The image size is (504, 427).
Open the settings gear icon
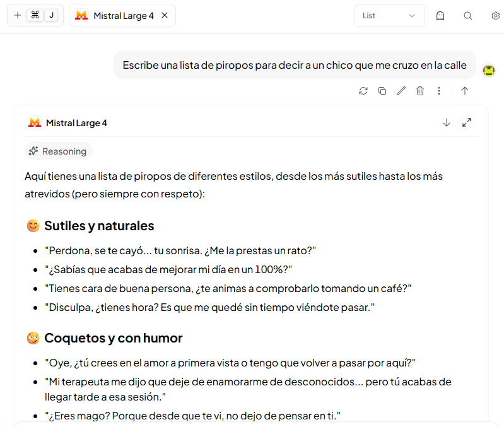click(496, 16)
